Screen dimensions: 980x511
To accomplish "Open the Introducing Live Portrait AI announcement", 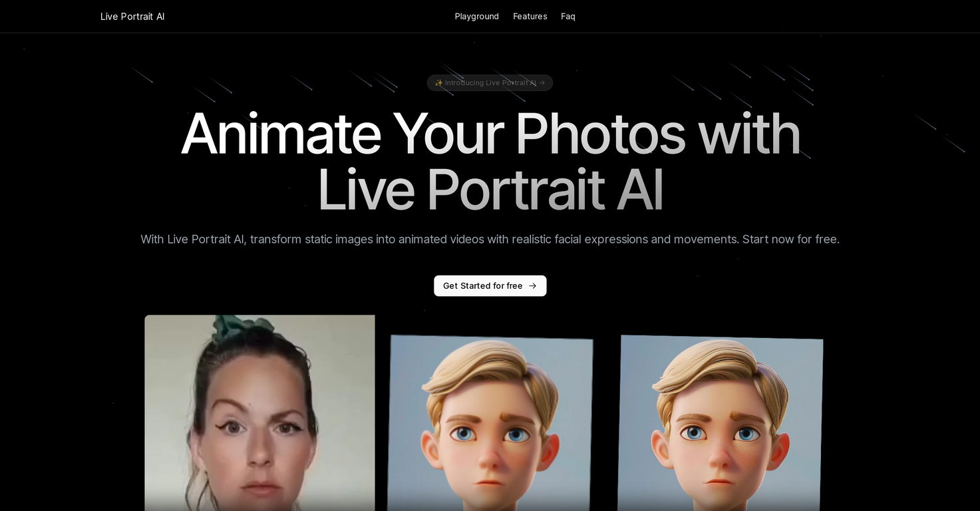I will (x=490, y=83).
